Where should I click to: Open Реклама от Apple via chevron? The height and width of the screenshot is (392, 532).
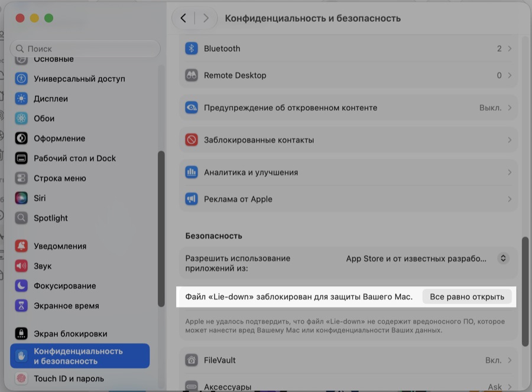click(x=510, y=199)
